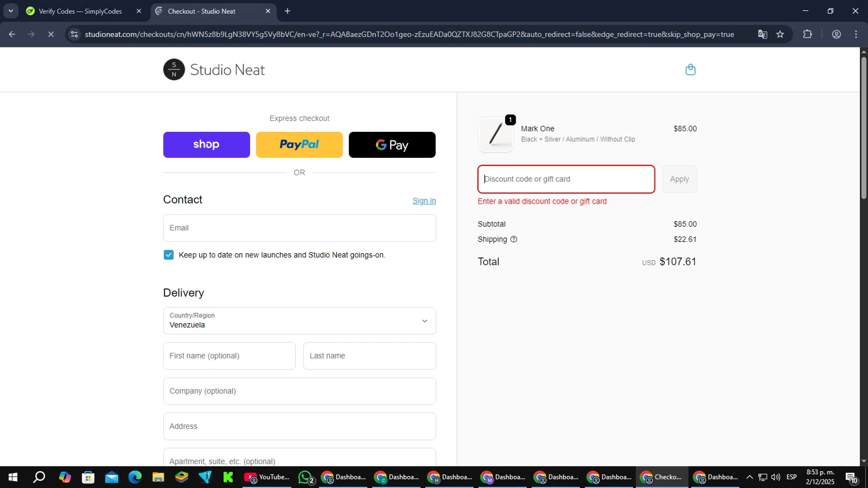
Task: Click the First name field
Action: coord(229,356)
